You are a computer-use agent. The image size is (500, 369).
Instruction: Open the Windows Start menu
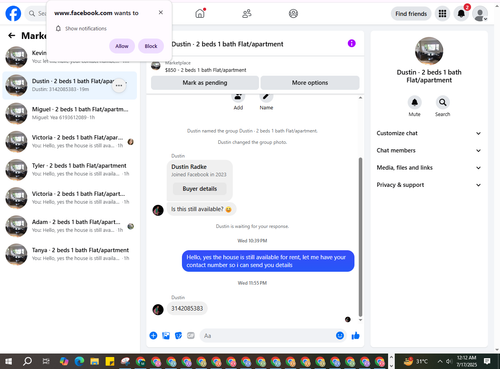[x=9, y=361]
